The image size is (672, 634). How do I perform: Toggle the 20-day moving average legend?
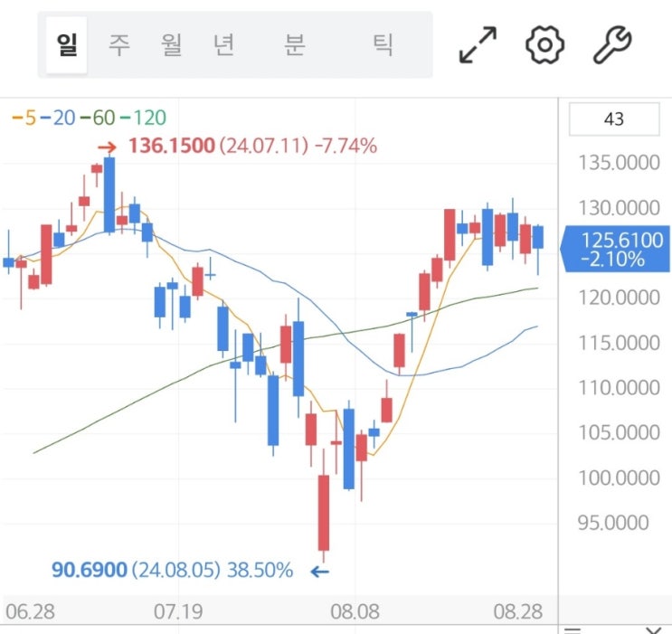pos(58,118)
